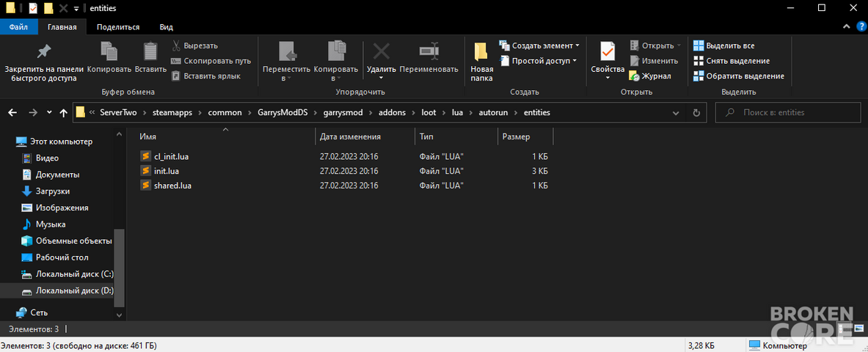Click the sidebar scroll down arrow

pos(119,315)
